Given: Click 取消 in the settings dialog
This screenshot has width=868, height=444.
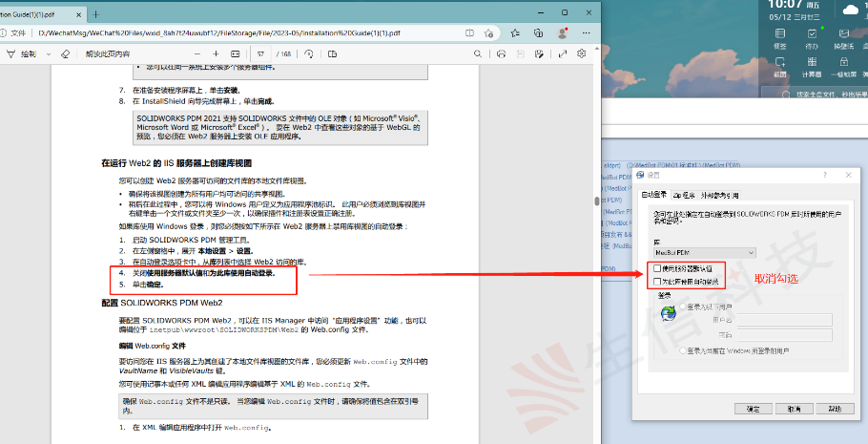Looking at the screenshot, I should (x=794, y=409).
